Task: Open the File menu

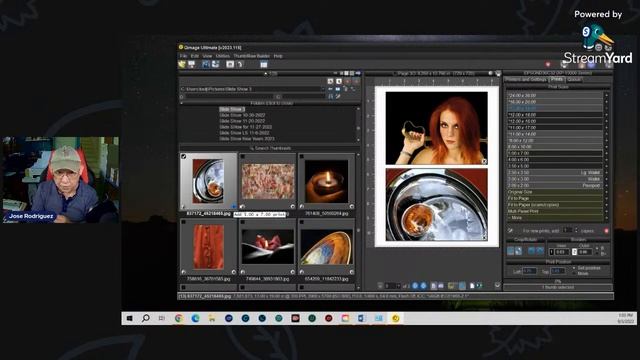Action: (x=183, y=56)
